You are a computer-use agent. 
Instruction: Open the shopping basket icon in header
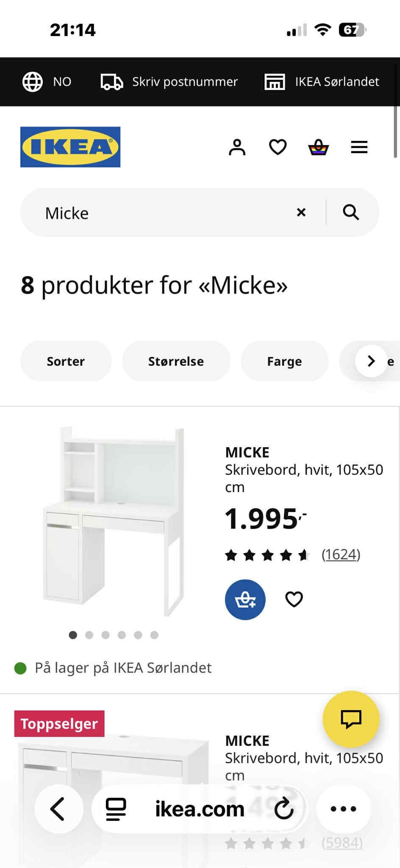tap(318, 147)
